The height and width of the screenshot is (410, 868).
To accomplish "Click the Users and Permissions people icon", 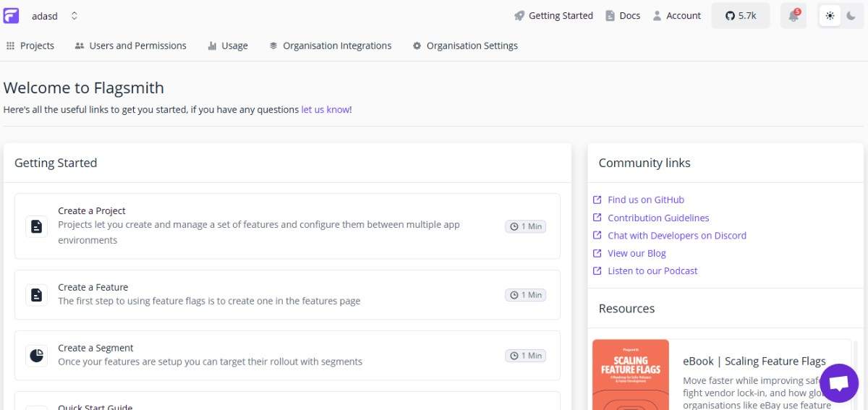I will [x=80, y=46].
